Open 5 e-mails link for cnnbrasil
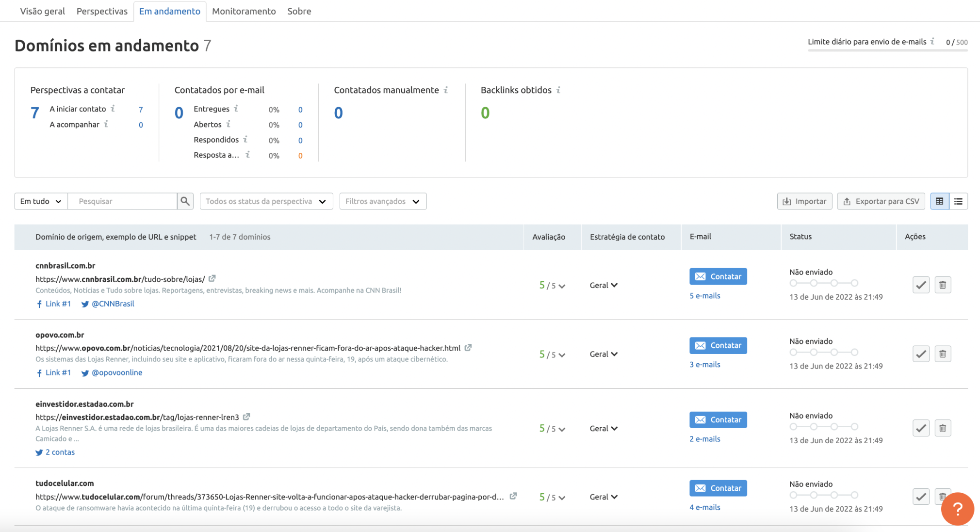980x532 pixels. coord(705,295)
